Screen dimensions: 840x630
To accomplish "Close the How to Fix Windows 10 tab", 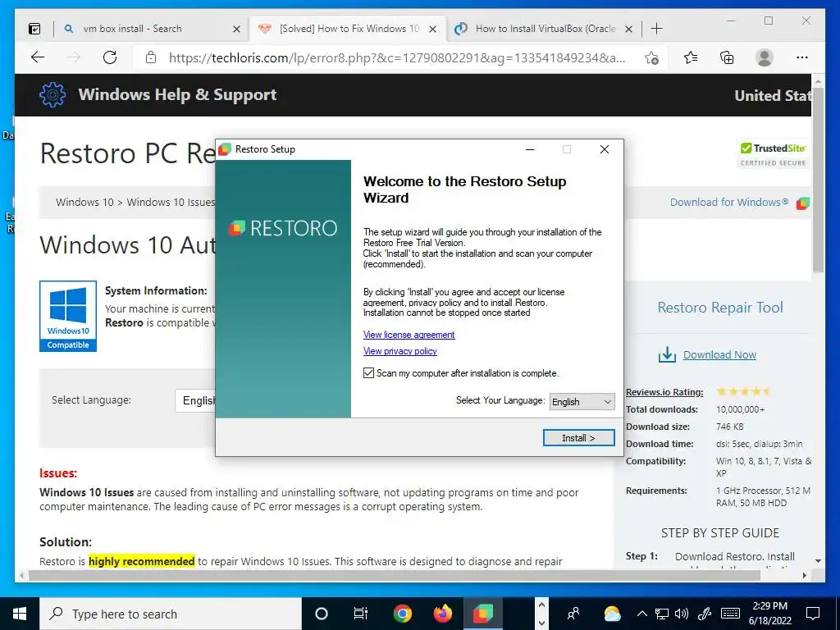I will pyautogui.click(x=433, y=29).
